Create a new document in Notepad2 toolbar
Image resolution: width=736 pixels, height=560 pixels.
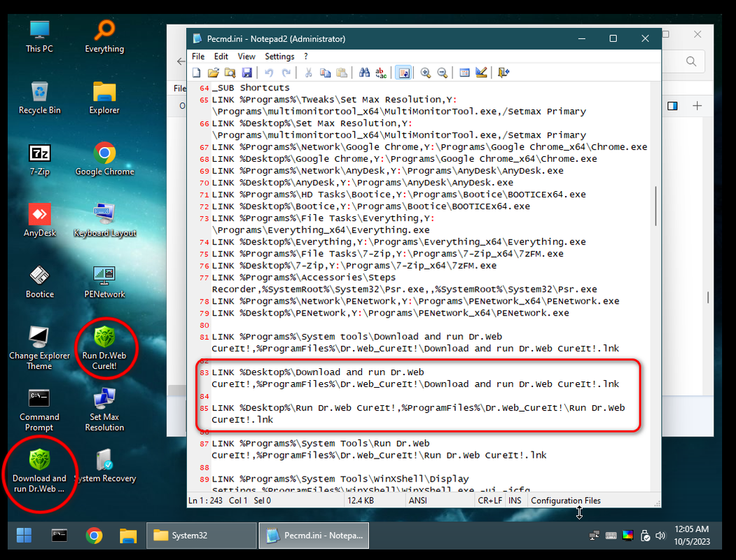point(197,73)
